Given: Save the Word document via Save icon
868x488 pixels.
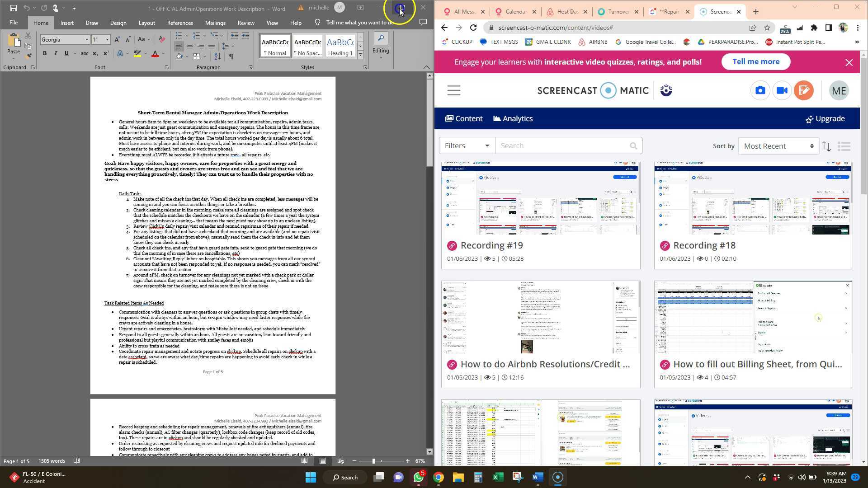Looking at the screenshot, I should 13,8.
